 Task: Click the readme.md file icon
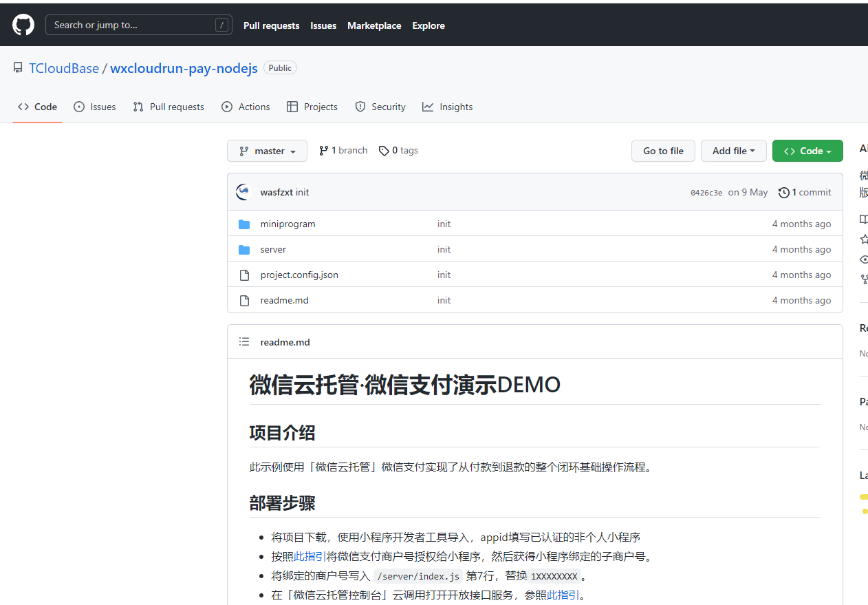pyautogui.click(x=244, y=301)
